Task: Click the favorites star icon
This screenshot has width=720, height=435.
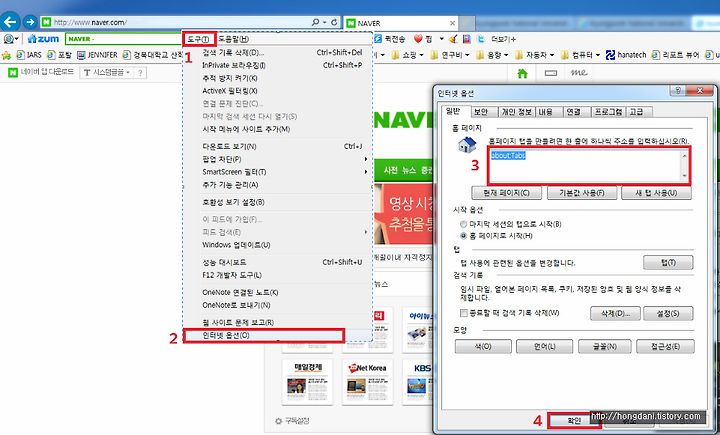Action: tap(6, 55)
